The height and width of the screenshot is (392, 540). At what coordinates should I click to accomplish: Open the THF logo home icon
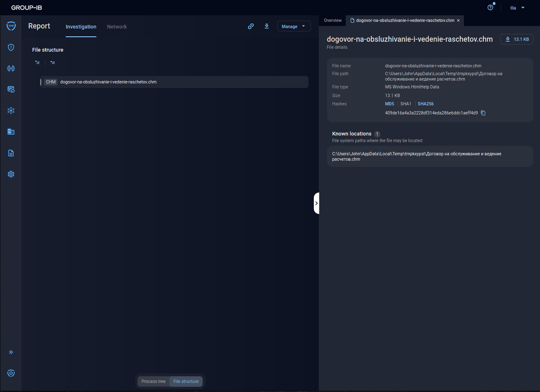tap(11, 26)
